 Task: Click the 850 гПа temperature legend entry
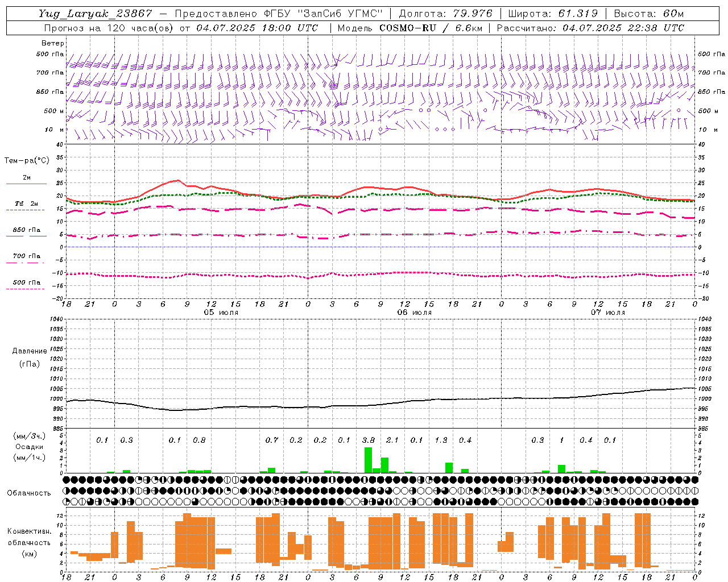click(x=27, y=230)
